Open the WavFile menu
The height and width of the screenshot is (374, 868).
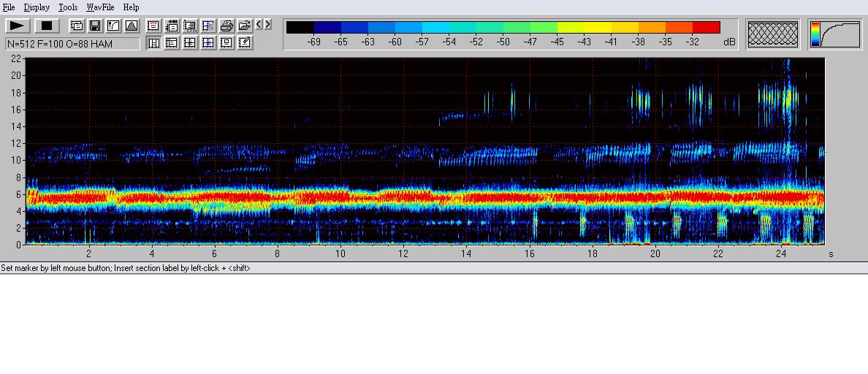coord(100,7)
